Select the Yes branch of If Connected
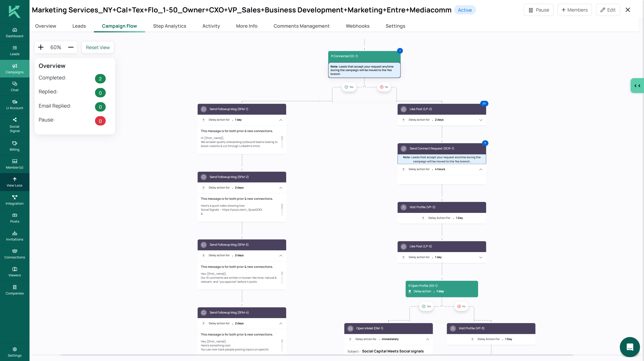 [x=349, y=87]
